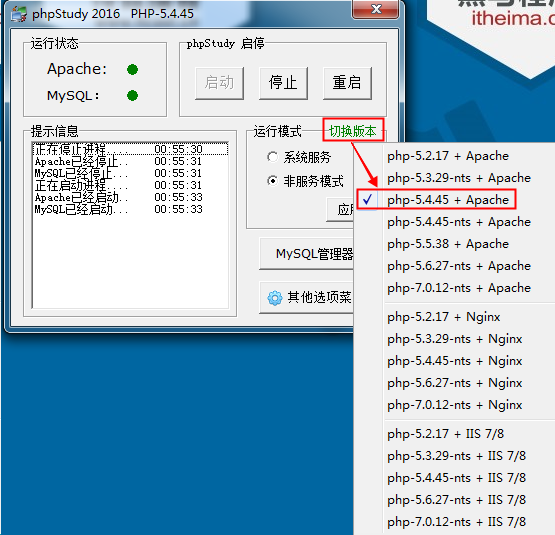Select the 非服务模式 radio button
This screenshot has height=535, width=555.
pos(273,181)
